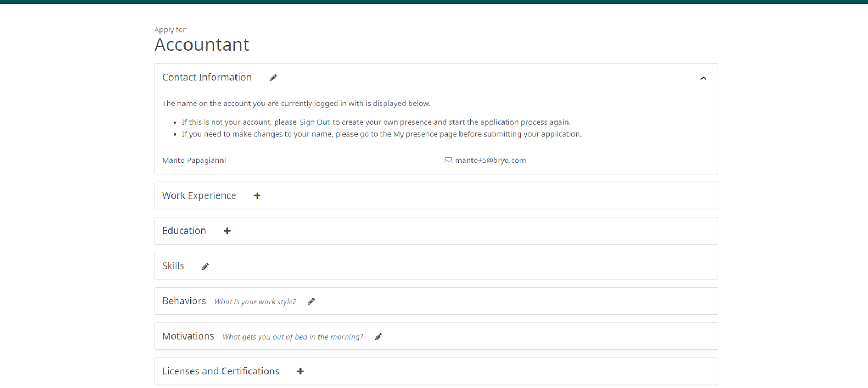868x388 pixels.
Task: Click the pencil icon beside Contact Information
Action: point(273,78)
